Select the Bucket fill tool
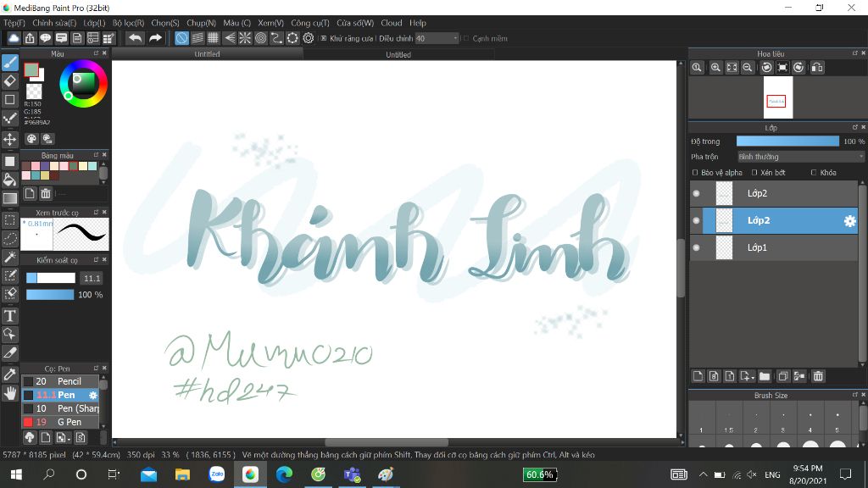The height and width of the screenshot is (488, 868). (10, 180)
